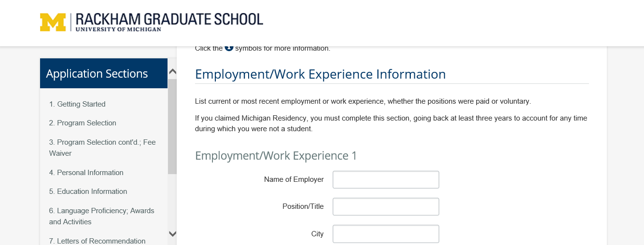The image size is (644, 245).
Task: Open the Letters of Recommendation section
Action: [97, 241]
